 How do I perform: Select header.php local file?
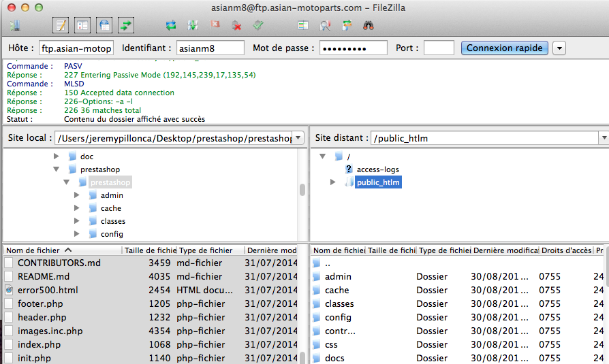pyautogui.click(x=151, y=317)
